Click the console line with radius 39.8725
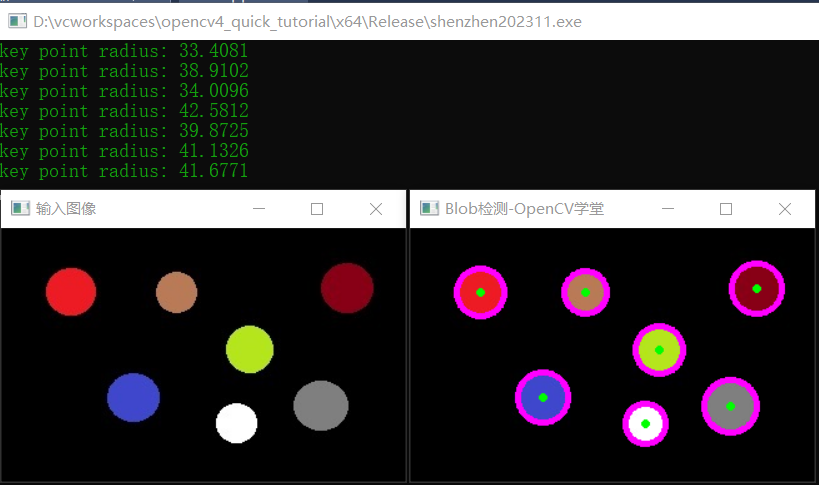 click(x=124, y=131)
